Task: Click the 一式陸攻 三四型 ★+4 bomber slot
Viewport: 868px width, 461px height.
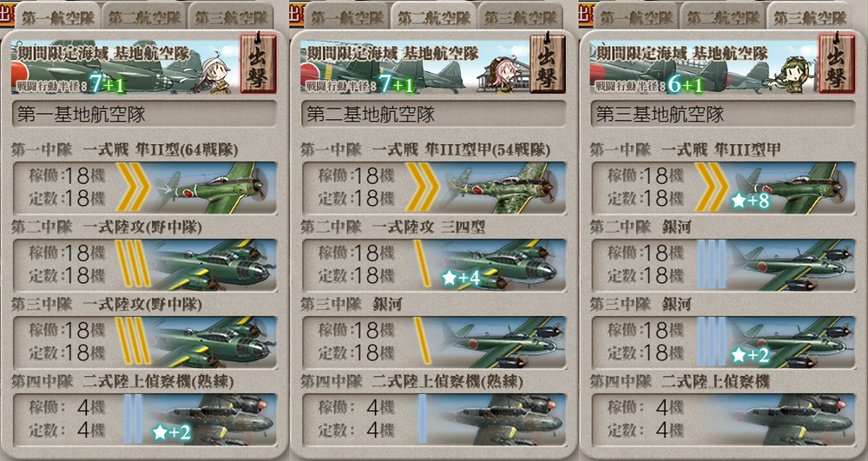Action: tap(434, 265)
